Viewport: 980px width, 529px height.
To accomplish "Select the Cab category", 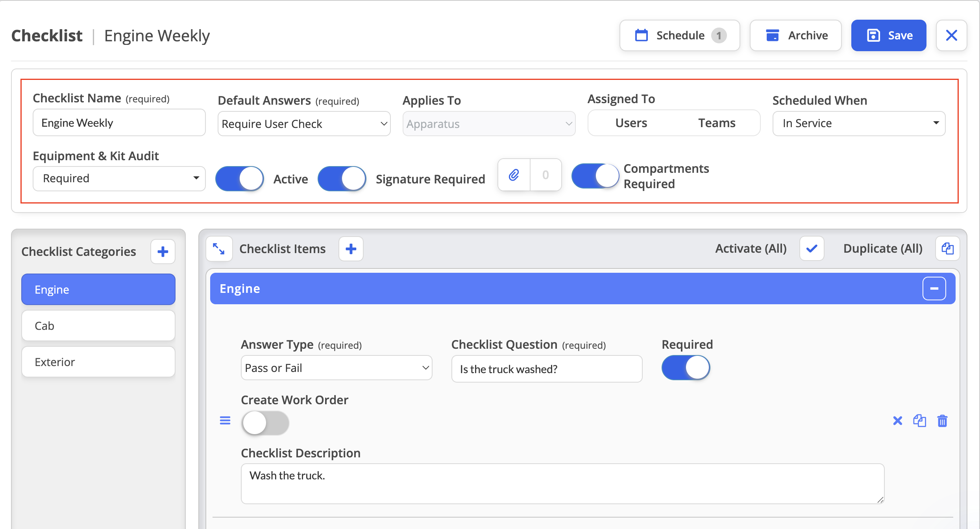I will tap(98, 326).
